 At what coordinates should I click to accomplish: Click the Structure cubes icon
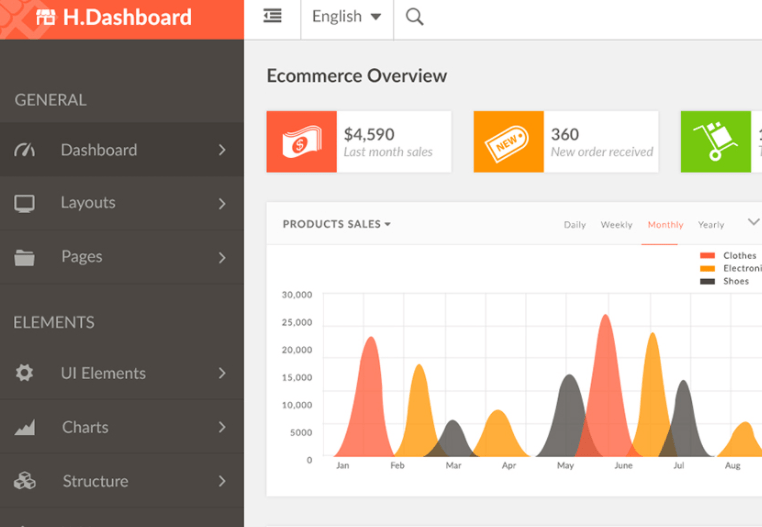(25, 481)
